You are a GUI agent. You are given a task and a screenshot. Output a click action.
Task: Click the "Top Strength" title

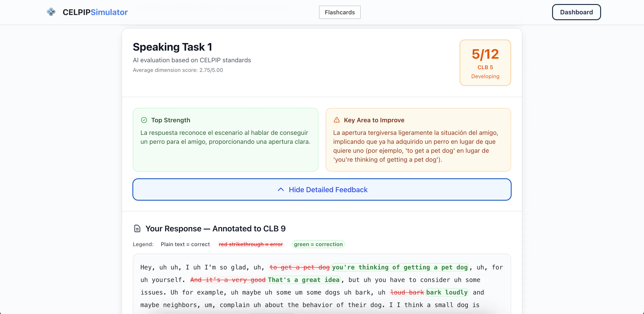pyautogui.click(x=170, y=120)
